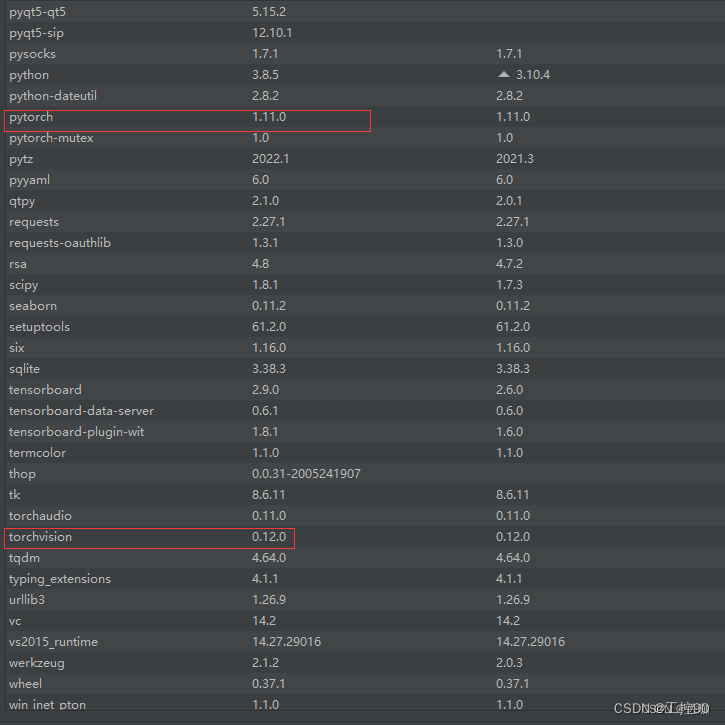Screen dimensions: 725x725
Task: Click setuptools installed version 61.2.0
Action: (x=269, y=326)
